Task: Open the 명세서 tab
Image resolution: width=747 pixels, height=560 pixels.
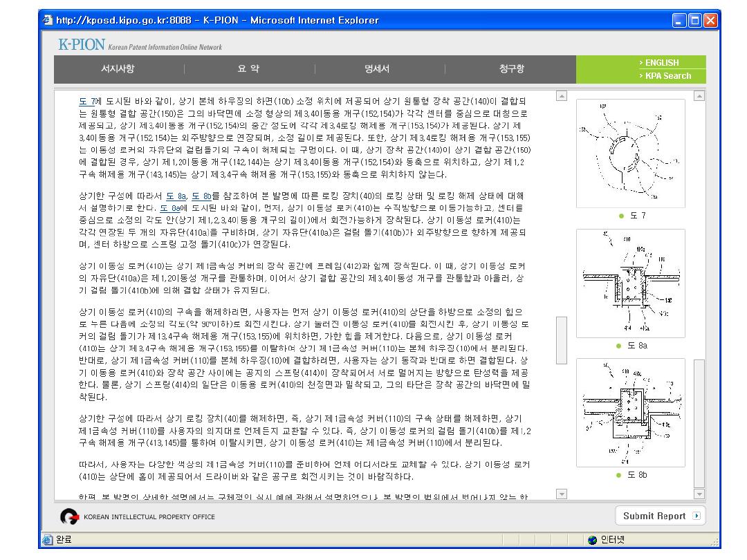Action: click(x=377, y=68)
